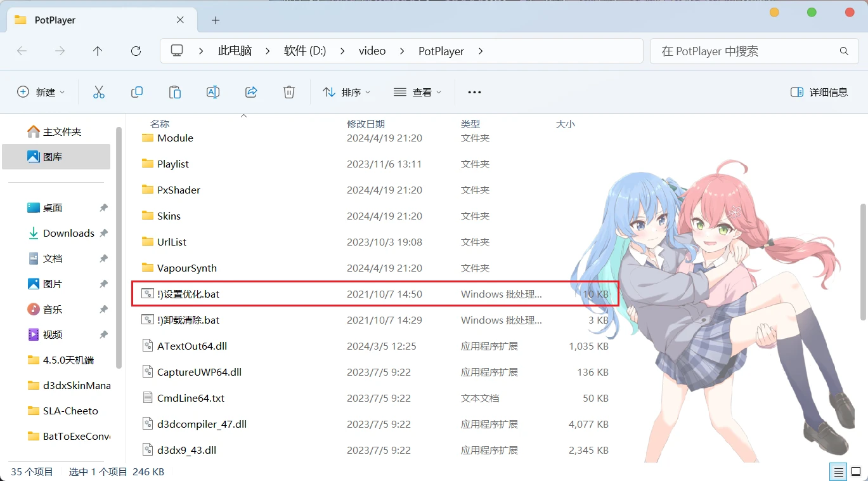868x481 pixels.
Task: Select the Playlist folder row
Action: (x=374, y=164)
